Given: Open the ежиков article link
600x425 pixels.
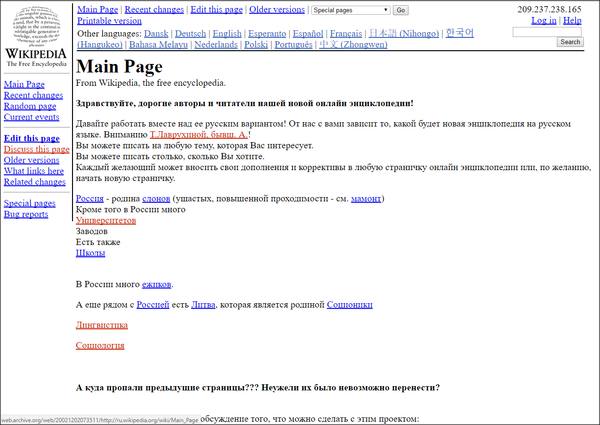Looking at the screenshot, I should [x=157, y=284].
